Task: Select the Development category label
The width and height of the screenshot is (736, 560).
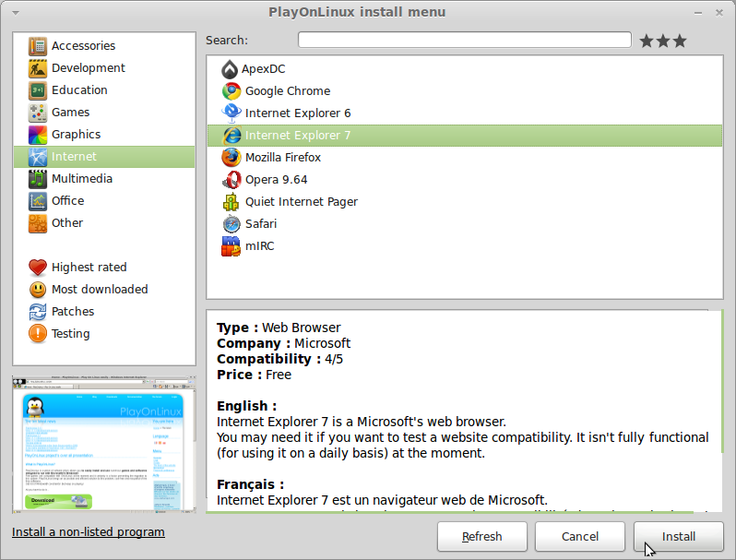Action: (89, 68)
